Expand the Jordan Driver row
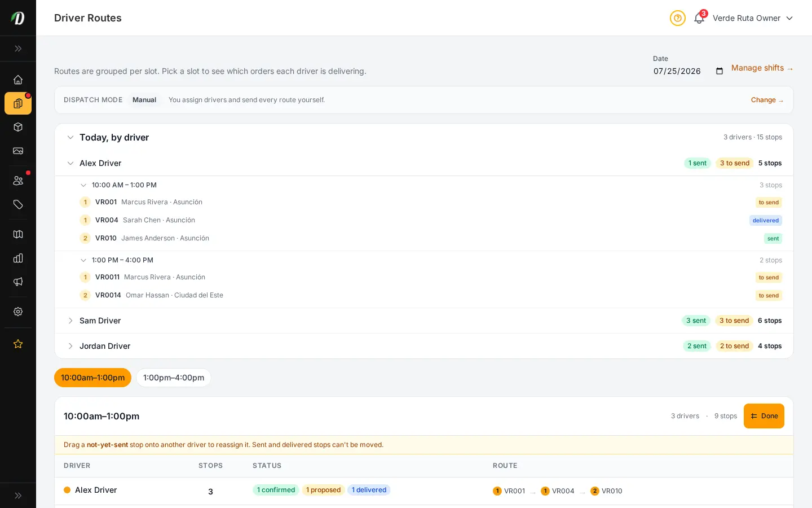This screenshot has height=508, width=812. click(x=424, y=346)
